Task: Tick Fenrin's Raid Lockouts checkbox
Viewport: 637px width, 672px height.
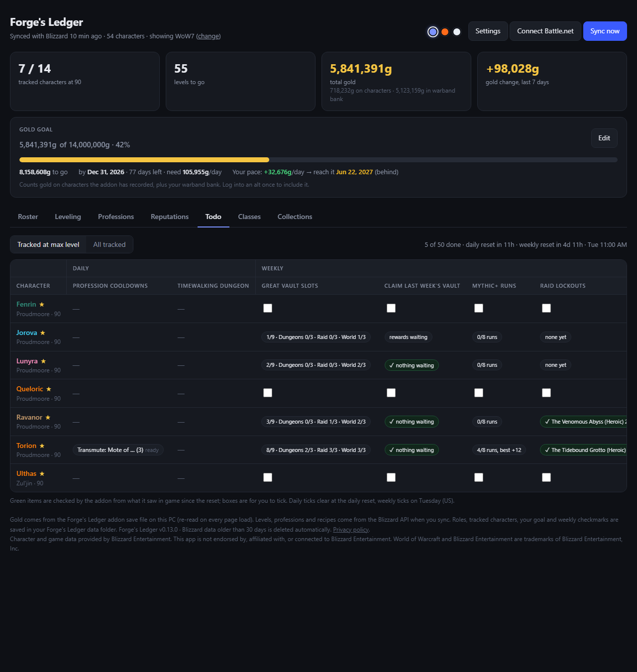Action: point(546,308)
